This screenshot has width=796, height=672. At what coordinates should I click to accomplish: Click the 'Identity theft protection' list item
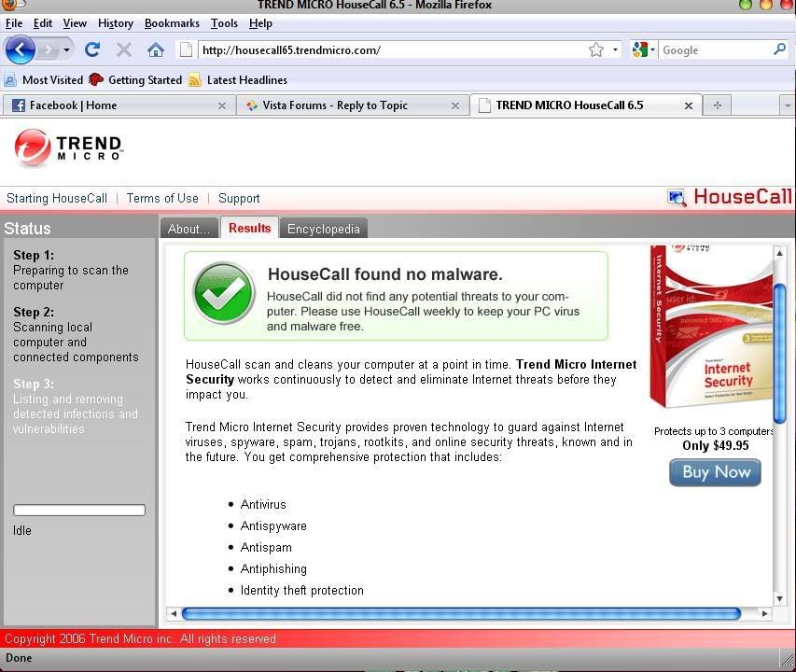coord(302,590)
